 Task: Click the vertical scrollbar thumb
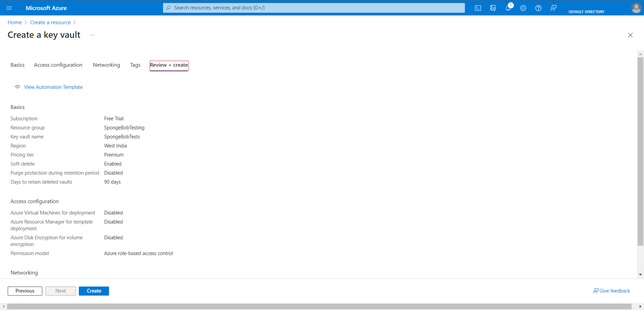click(640, 151)
